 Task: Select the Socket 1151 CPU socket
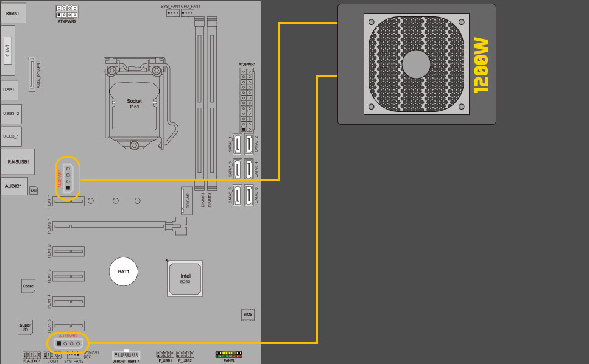[134, 102]
